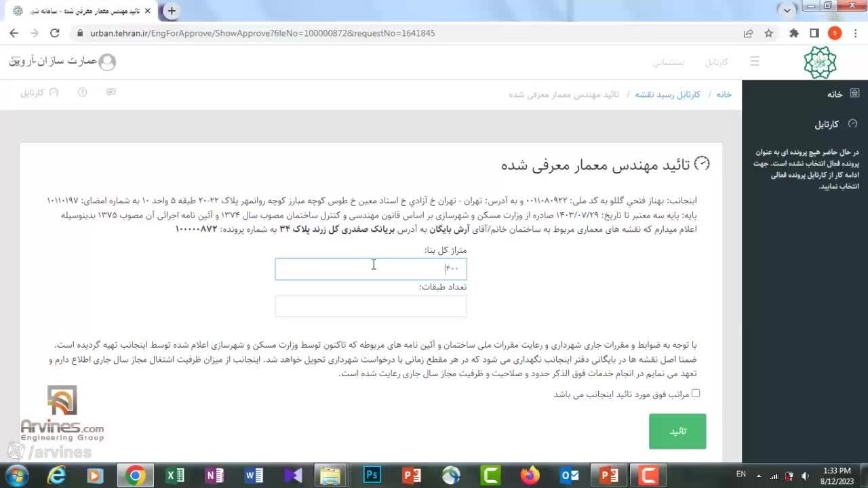This screenshot has width=868, height=488.
Task: Click the Tehran municipality logo
Action: pos(820,62)
